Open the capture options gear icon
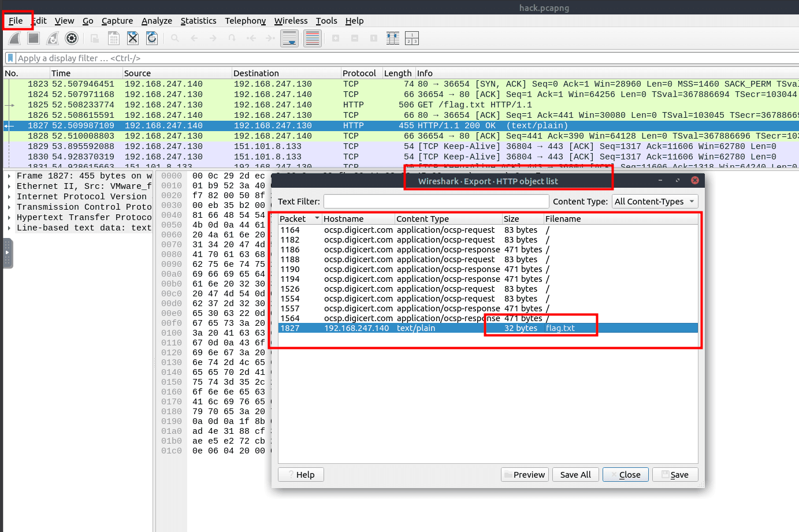This screenshot has height=532, width=799. coord(72,39)
